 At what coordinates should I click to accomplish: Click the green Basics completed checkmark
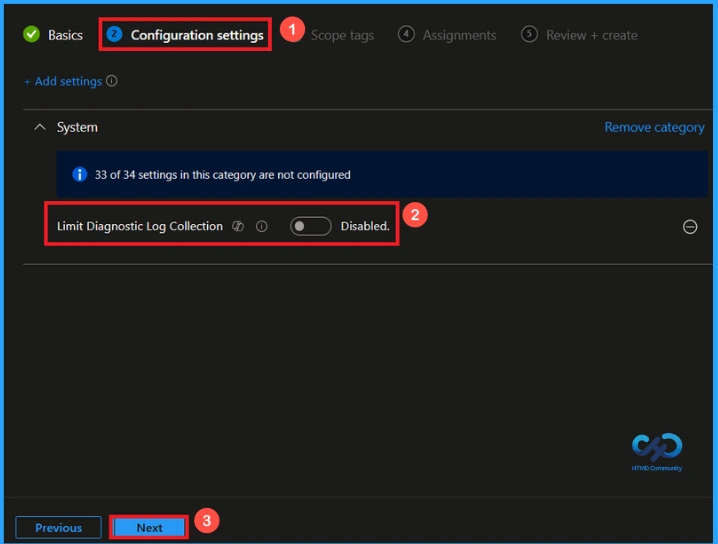point(32,34)
